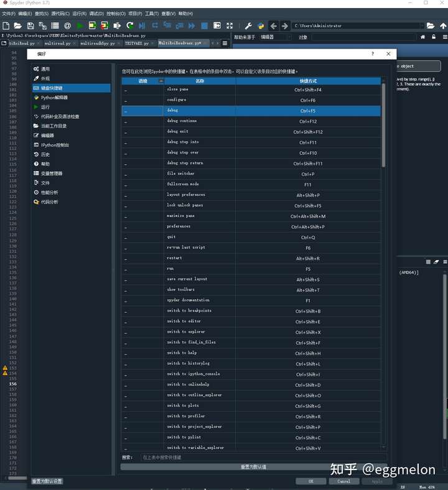Image resolution: width=448 pixels, height=490 pixels.
Task: Click the maximize current pane icon
Action: (217, 25)
